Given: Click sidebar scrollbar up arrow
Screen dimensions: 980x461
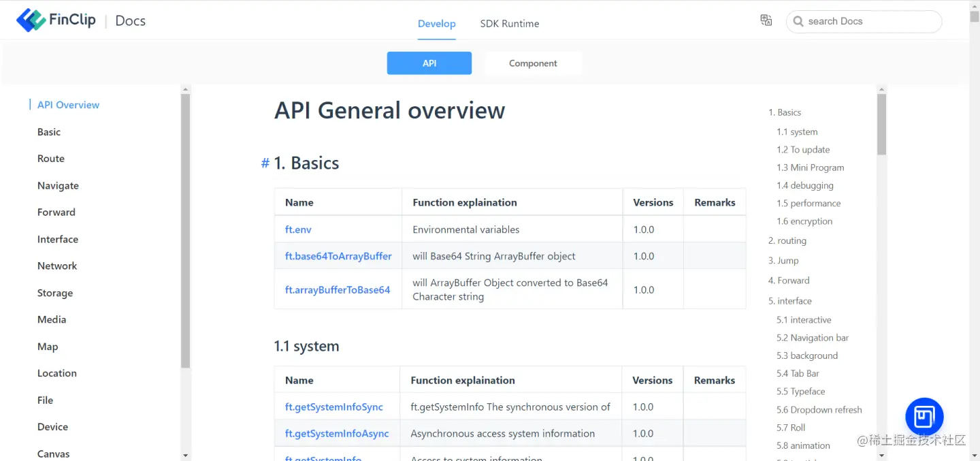Looking at the screenshot, I should click(x=185, y=89).
